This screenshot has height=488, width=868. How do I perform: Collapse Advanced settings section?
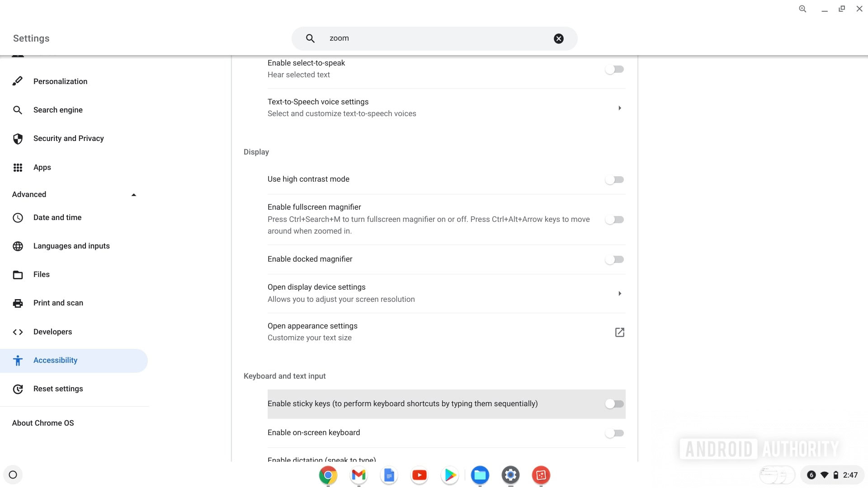click(133, 194)
